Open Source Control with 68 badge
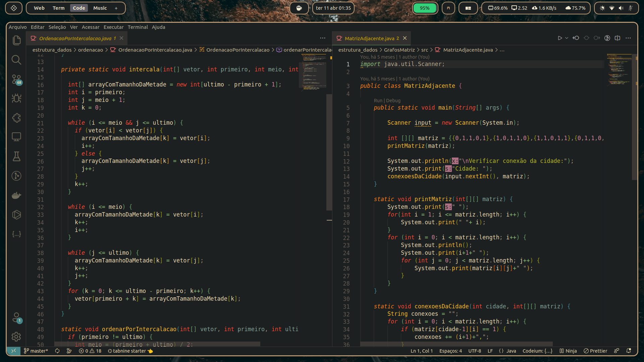Viewport: 644px width, 362px height. (x=16, y=79)
